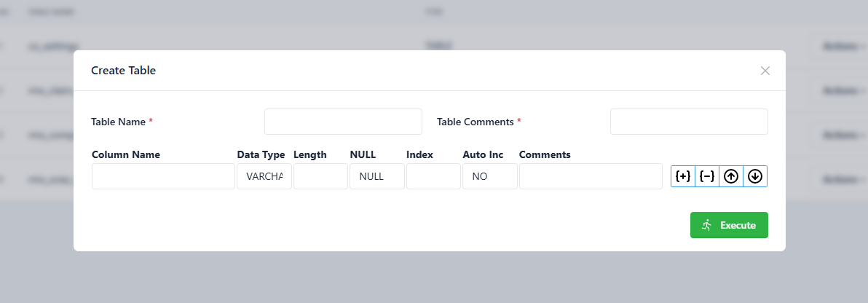The width and height of the screenshot is (868, 303).
Task: Move the column row up
Action: coord(730,176)
